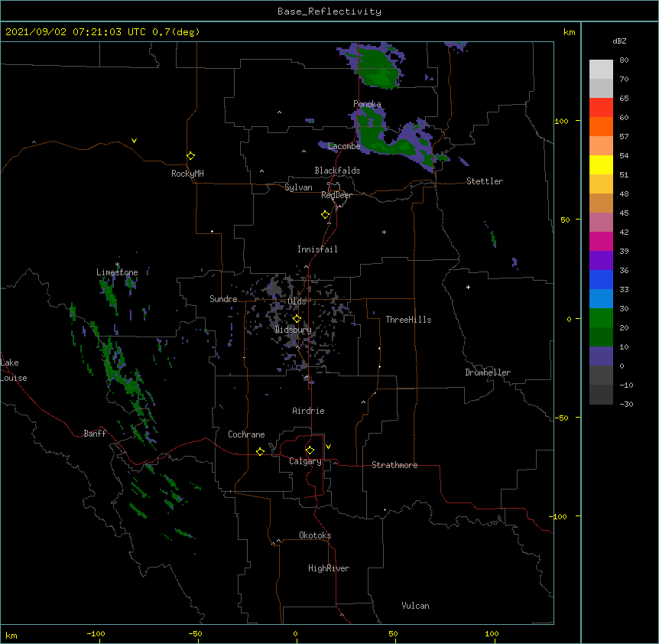Click the RedDeer city label
The image size is (659, 644).
[x=336, y=195]
